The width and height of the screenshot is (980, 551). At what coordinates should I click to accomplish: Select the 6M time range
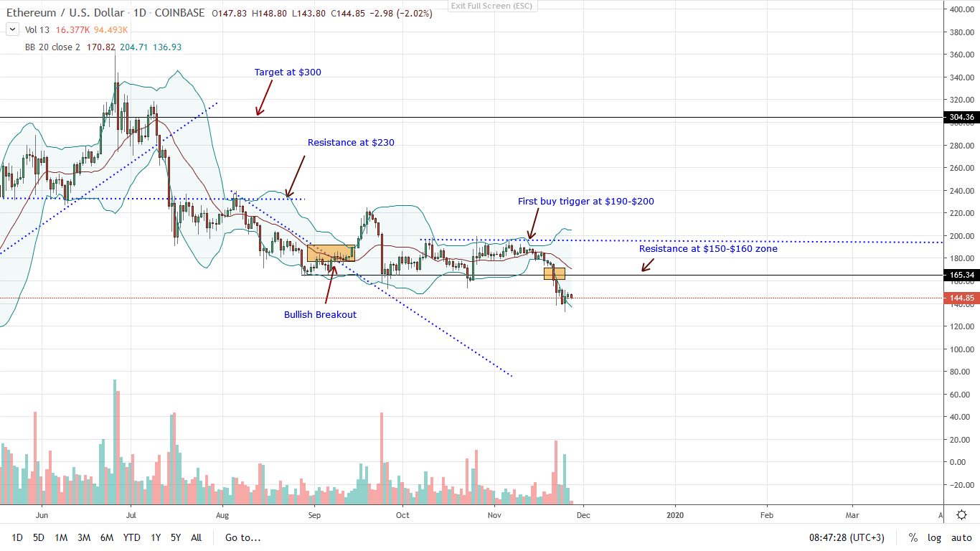click(107, 537)
